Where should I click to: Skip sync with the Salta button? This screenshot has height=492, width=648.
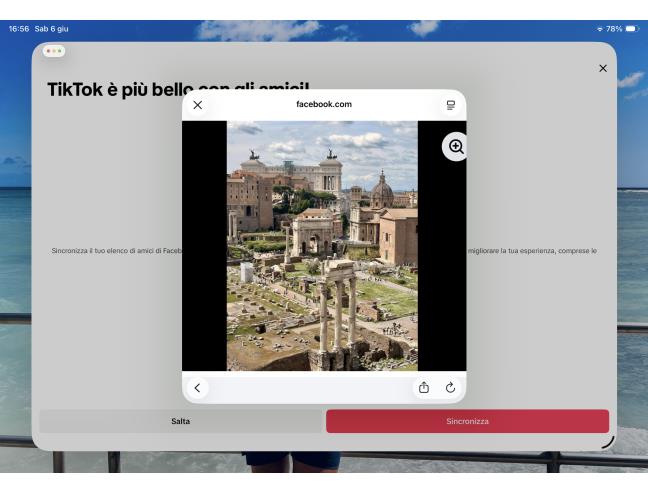(181, 421)
